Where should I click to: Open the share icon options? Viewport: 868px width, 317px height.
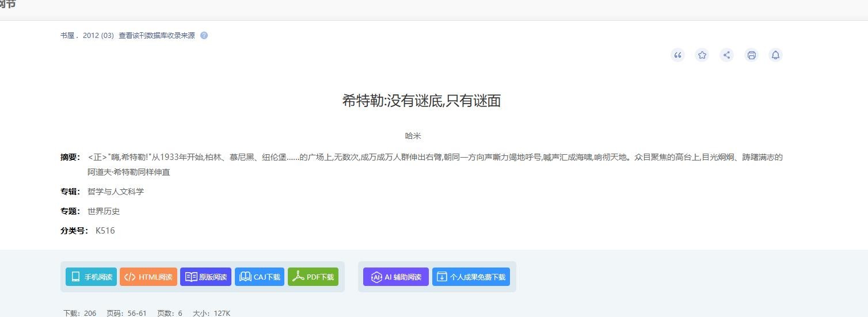[x=726, y=55]
